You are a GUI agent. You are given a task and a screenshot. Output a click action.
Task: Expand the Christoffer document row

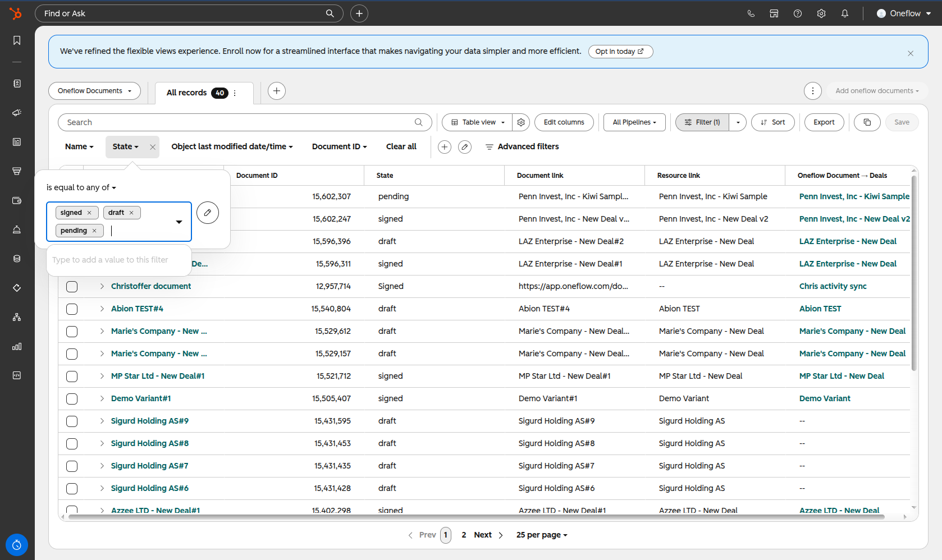pos(102,287)
